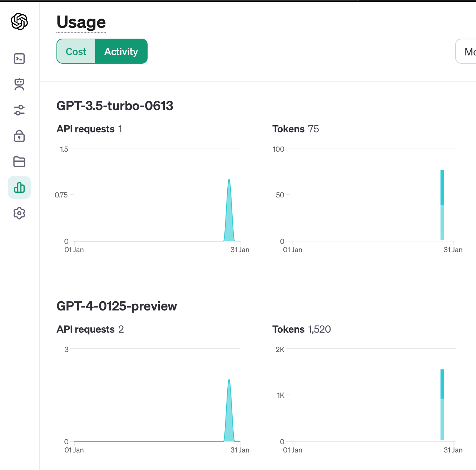The height and width of the screenshot is (470, 476).
Task: Open the Files folder icon
Action: pyautogui.click(x=19, y=162)
